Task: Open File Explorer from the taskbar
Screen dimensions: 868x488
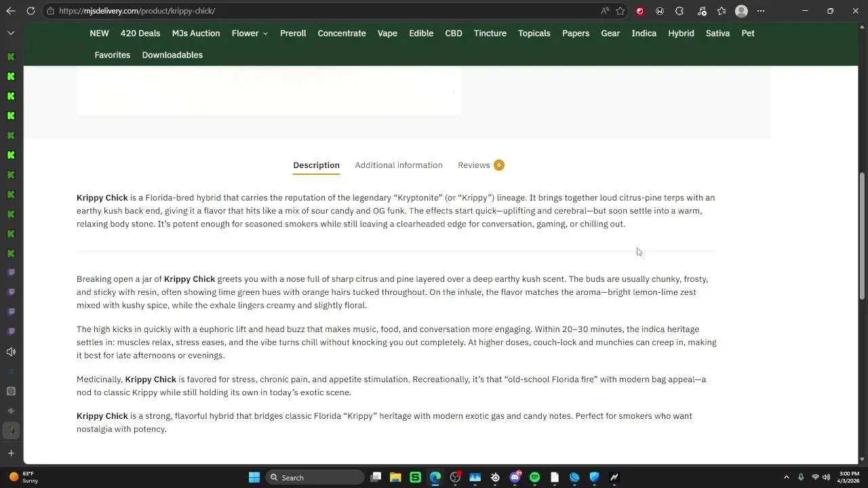Action: coord(395,477)
